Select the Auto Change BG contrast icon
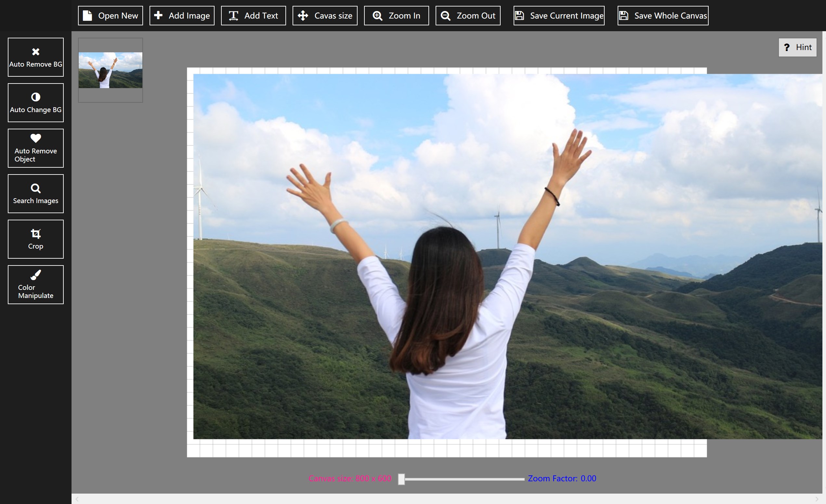826x504 pixels. click(x=35, y=97)
